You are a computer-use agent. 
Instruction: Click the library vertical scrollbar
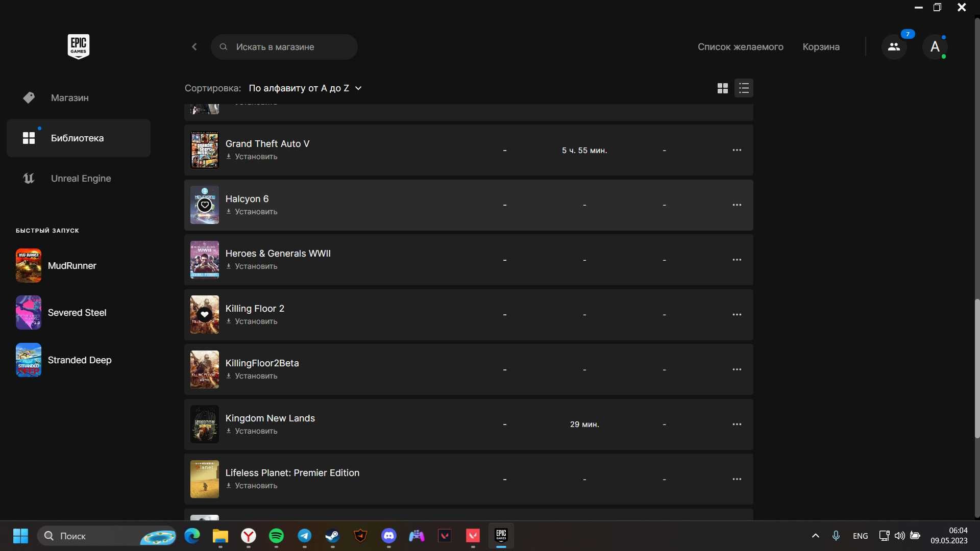(x=977, y=367)
